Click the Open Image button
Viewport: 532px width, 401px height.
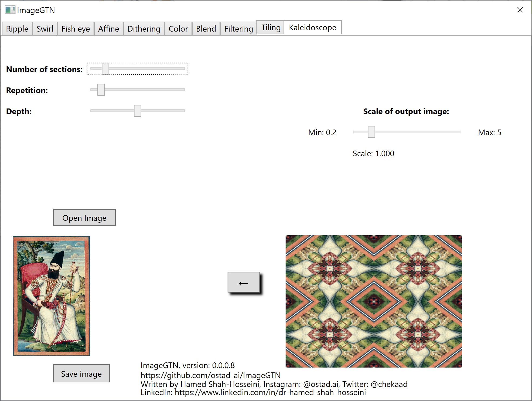point(84,218)
